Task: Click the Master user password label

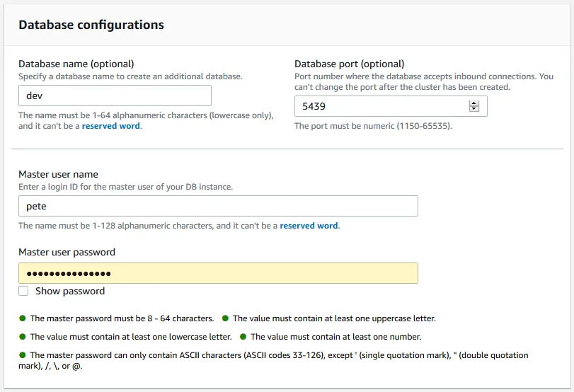Action: (x=67, y=252)
